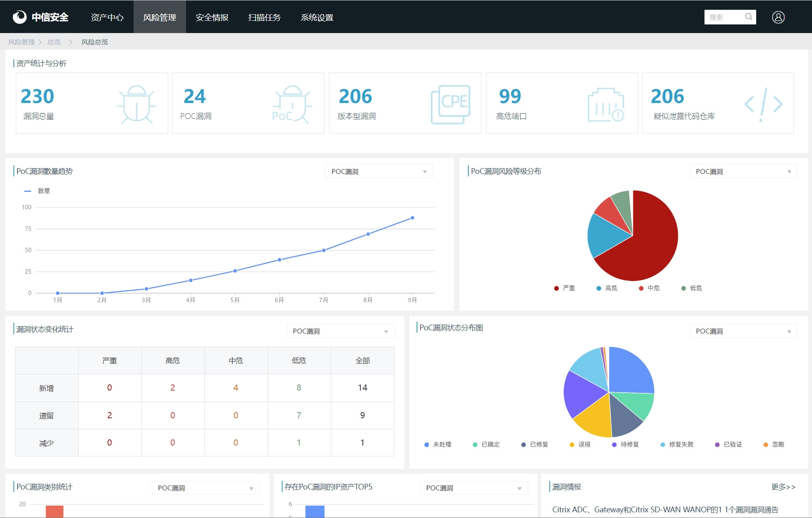The image size is (812, 518).
Task: Click the high-risk port icon
Action: (606, 105)
